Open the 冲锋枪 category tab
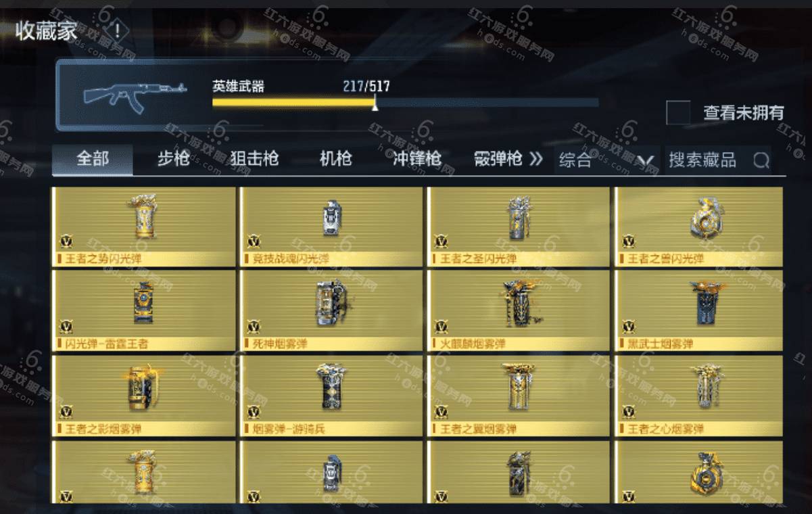 [417, 159]
